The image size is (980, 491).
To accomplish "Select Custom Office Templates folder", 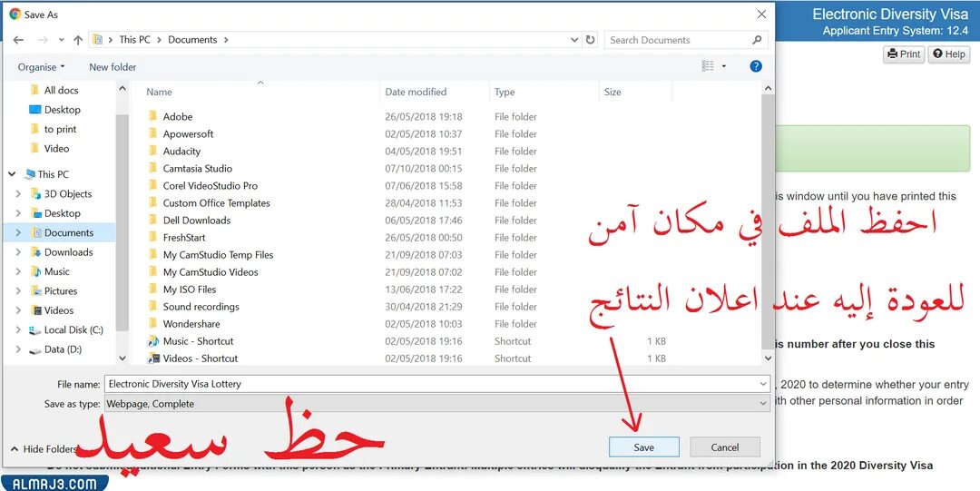I will pos(216,202).
